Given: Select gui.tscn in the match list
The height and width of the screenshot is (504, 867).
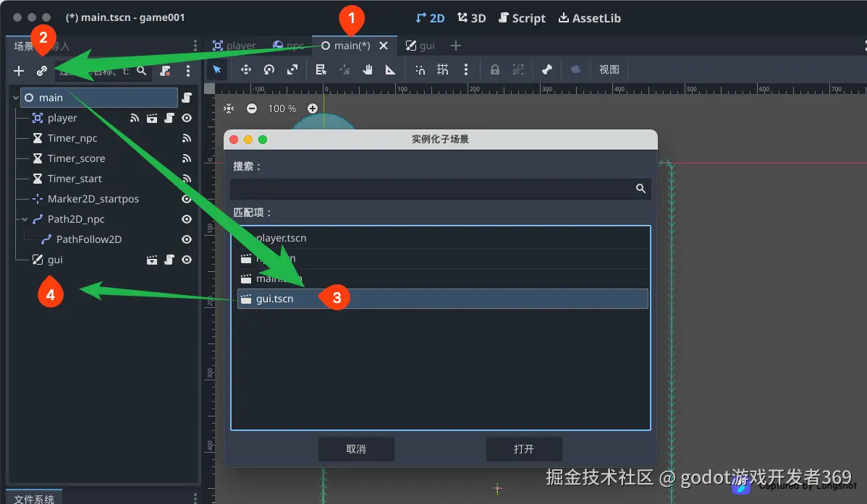Looking at the screenshot, I should [x=442, y=299].
